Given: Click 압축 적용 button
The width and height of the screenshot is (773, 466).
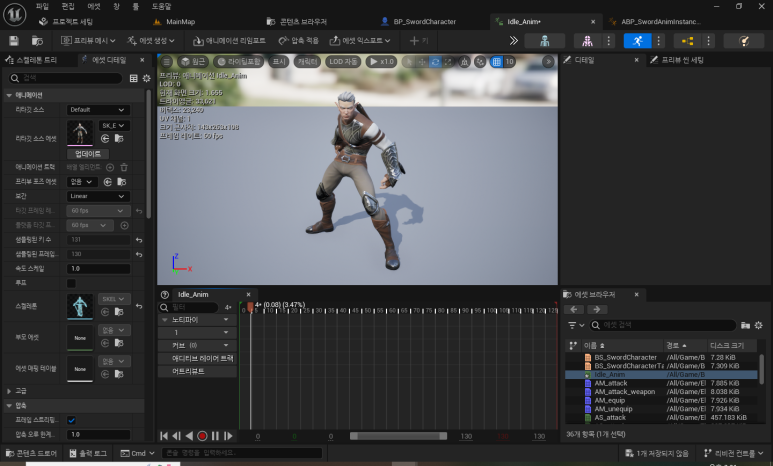Looking at the screenshot, I should (x=299, y=40).
